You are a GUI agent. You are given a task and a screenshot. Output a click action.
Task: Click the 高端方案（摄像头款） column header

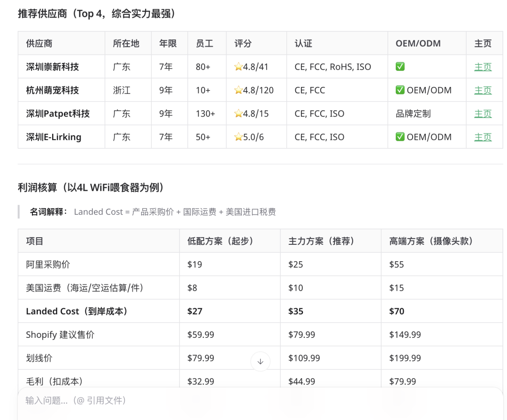point(431,241)
